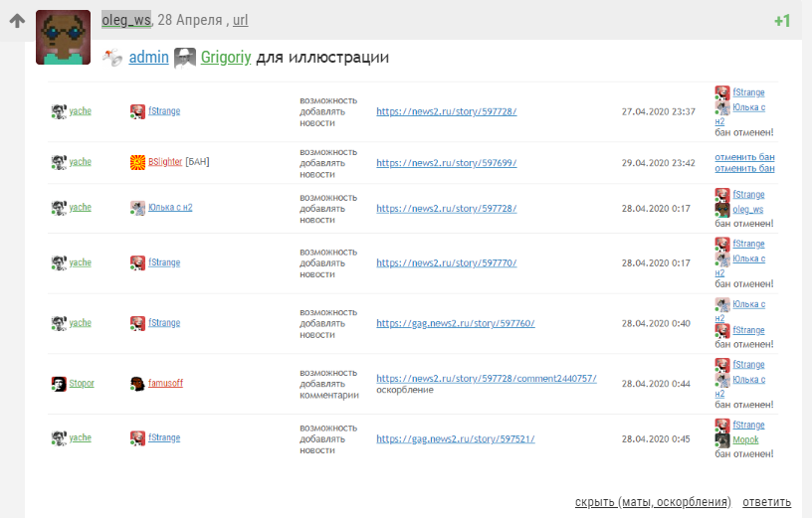Click fStrange avatar in 27.04.2020 23:37 row
The height and width of the screenshot is (518, 812).
[137, 111]
